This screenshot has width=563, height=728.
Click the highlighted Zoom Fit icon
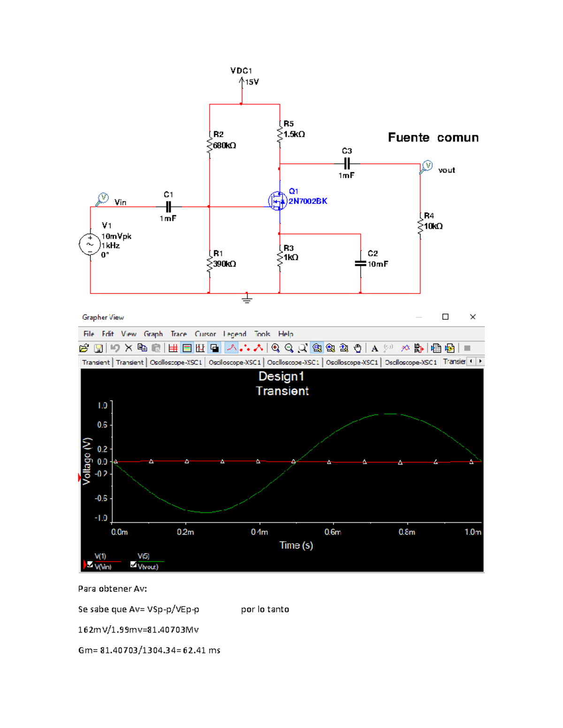(317, 348)
